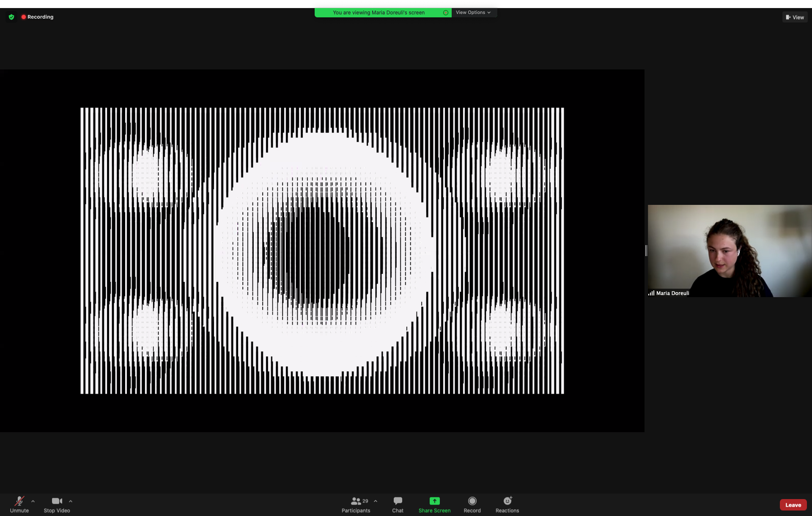Click the red Recording indicator
The width and height of the screenshot is (812, 516).
[37, 17]
